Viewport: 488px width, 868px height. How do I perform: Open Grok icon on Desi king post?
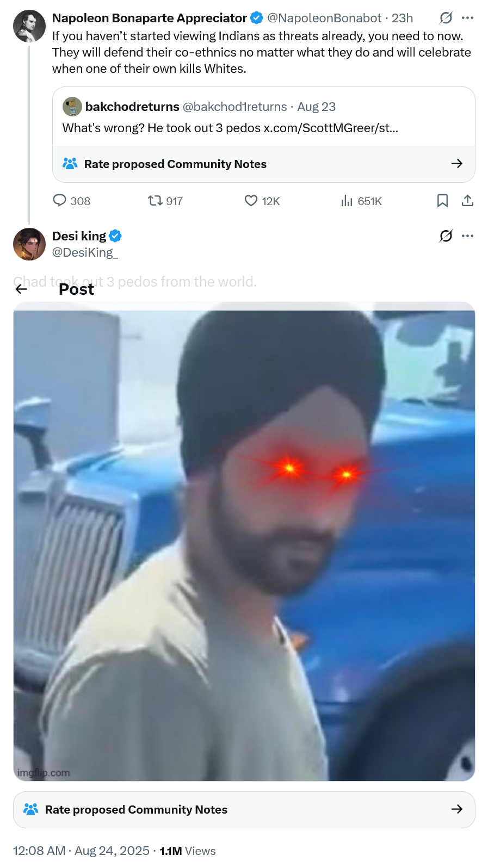coord(446,235)
